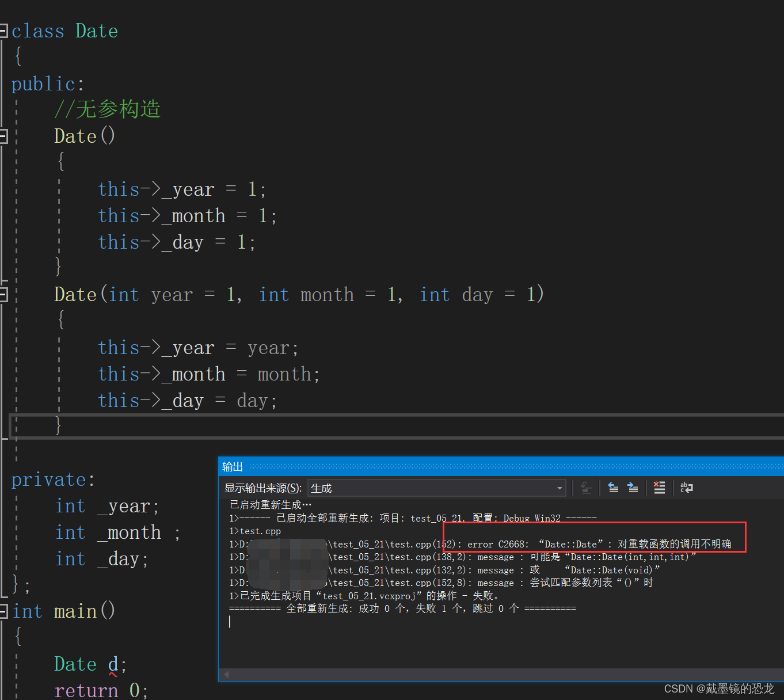
Task: Click the output line 1>test.cpp
Action: click(255, 531)
